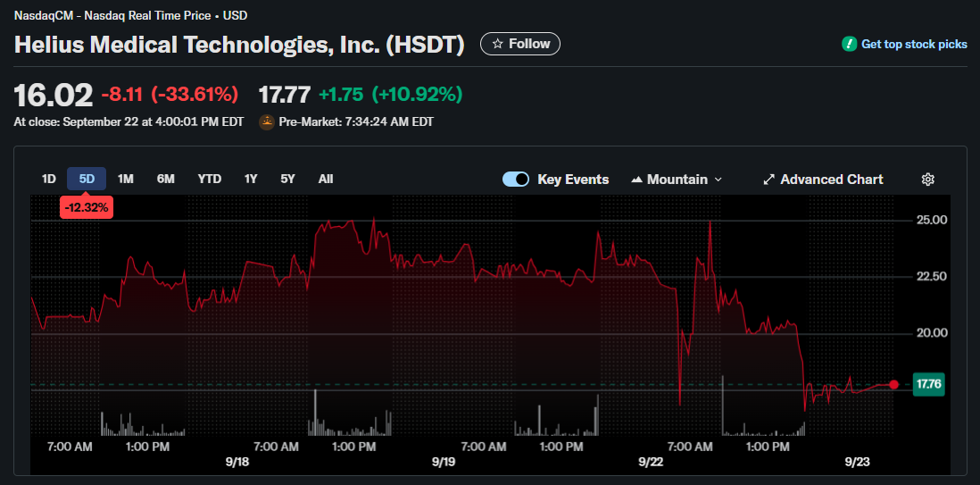Open the Advanced Chart view

tap(823, 180)
